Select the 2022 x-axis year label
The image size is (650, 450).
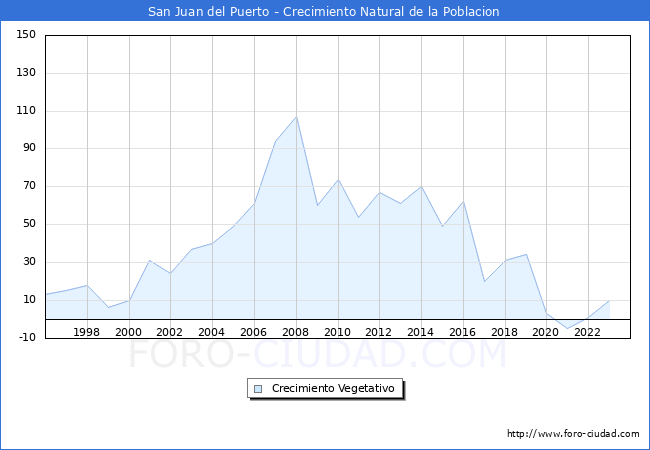point(587,332)
